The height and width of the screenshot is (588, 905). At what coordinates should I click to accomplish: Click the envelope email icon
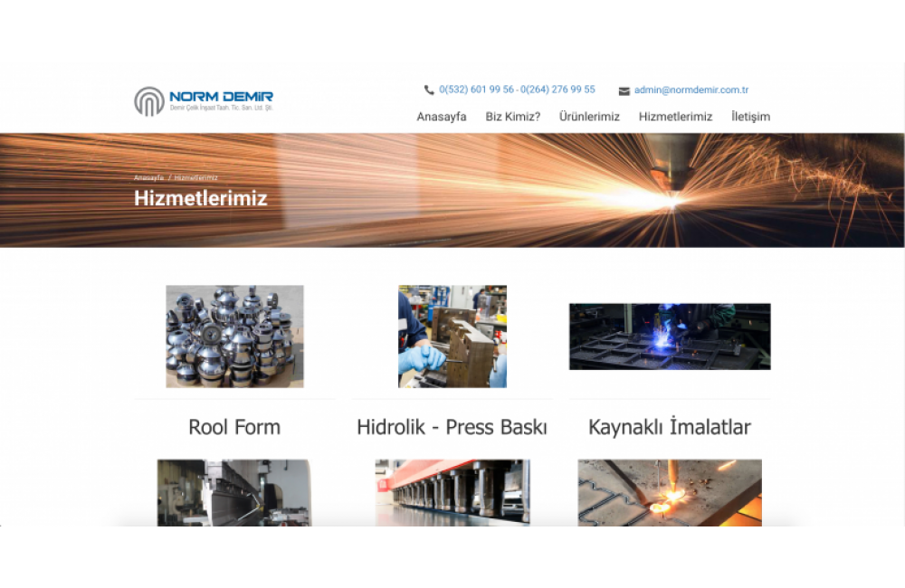624,90
